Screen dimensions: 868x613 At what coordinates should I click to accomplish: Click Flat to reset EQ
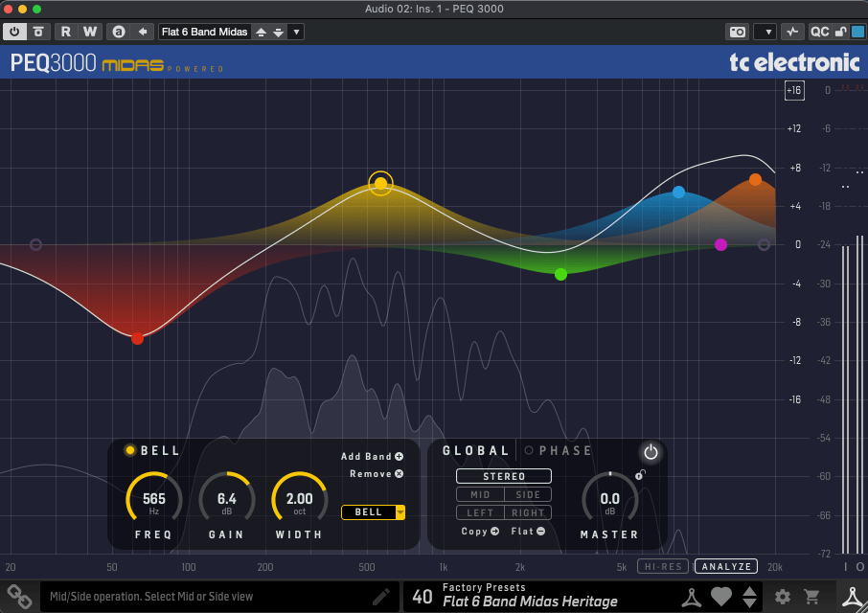pos(528,532)
